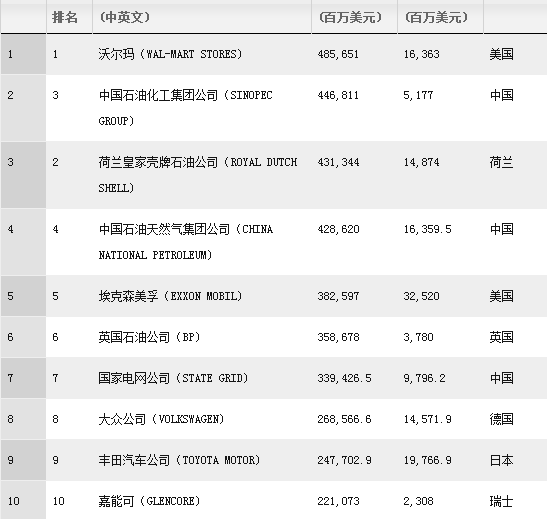Open the ROYAL DUTCH SHELL company entry
The width and height of the screenshot is (547, 519).
(198, 175)
